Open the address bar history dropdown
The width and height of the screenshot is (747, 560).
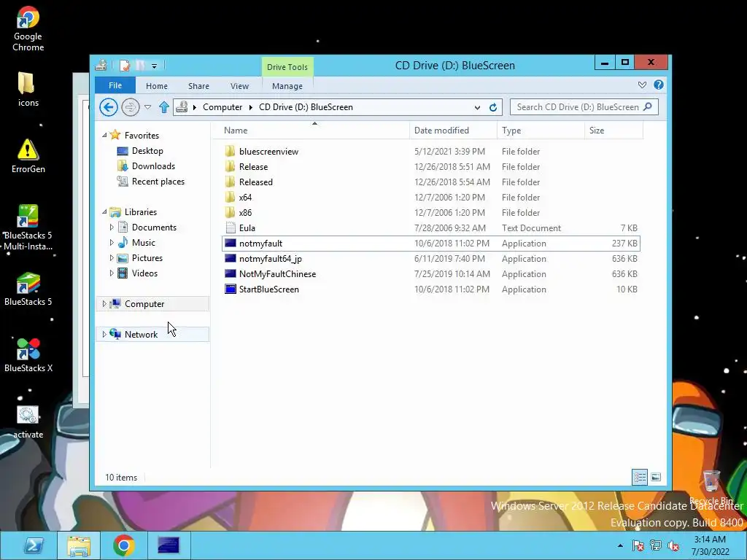click(x=477, y=108)
